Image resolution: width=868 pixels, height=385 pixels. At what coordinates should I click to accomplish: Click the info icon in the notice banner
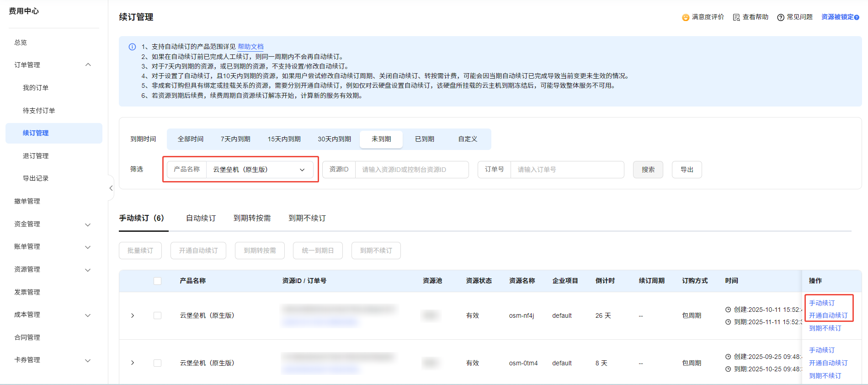click(x=132, y=47)
